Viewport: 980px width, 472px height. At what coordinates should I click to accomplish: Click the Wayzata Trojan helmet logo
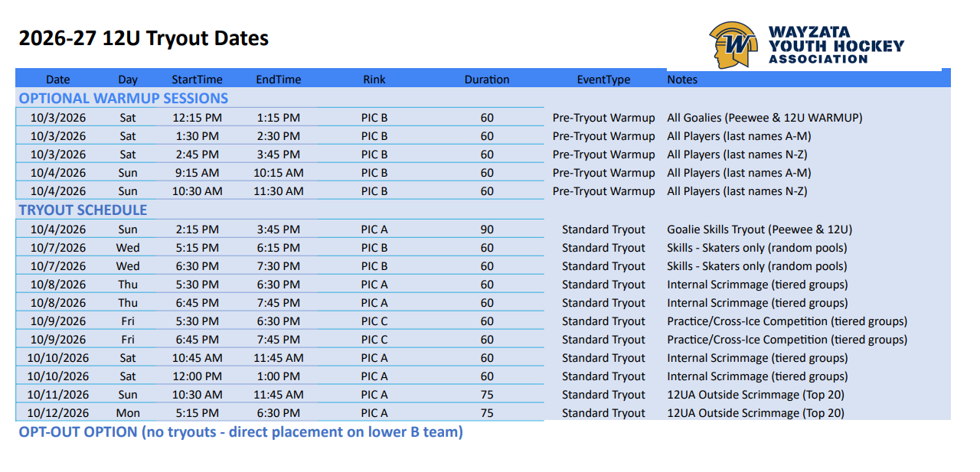point(733,44)
